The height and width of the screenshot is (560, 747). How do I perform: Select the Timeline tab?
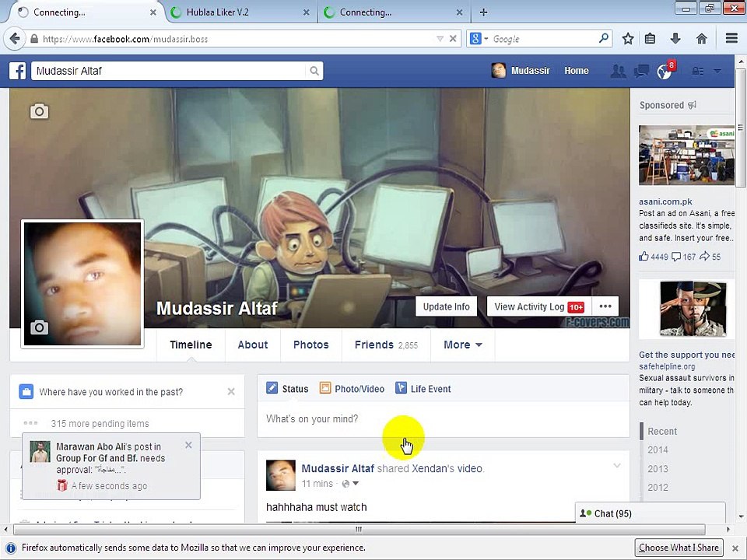191,345
